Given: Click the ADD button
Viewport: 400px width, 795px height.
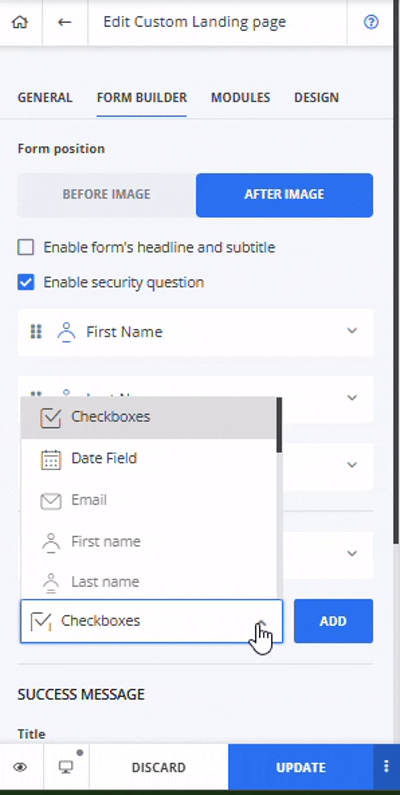Looking at the screenshot, I should (333, 621).
